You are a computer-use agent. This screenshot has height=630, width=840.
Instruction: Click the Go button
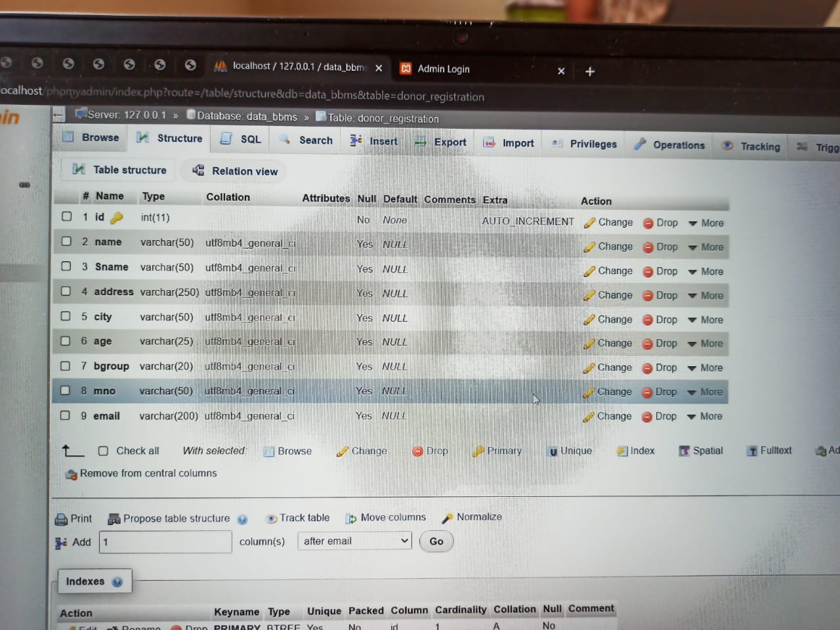[436, 541]
